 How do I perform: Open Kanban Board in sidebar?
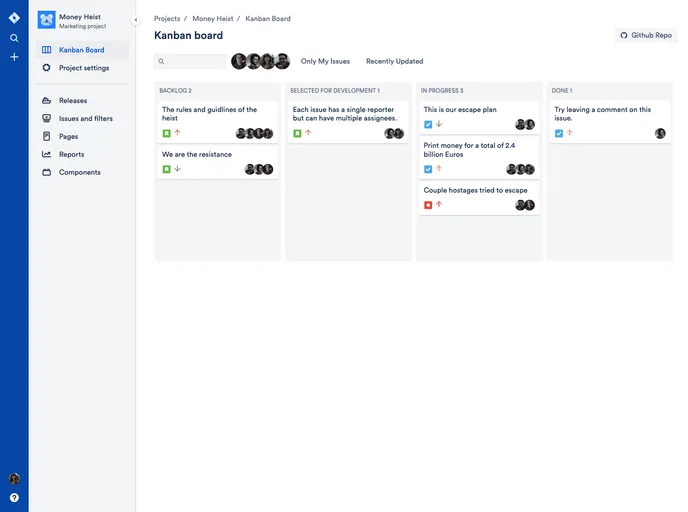[x=82, y=50]
